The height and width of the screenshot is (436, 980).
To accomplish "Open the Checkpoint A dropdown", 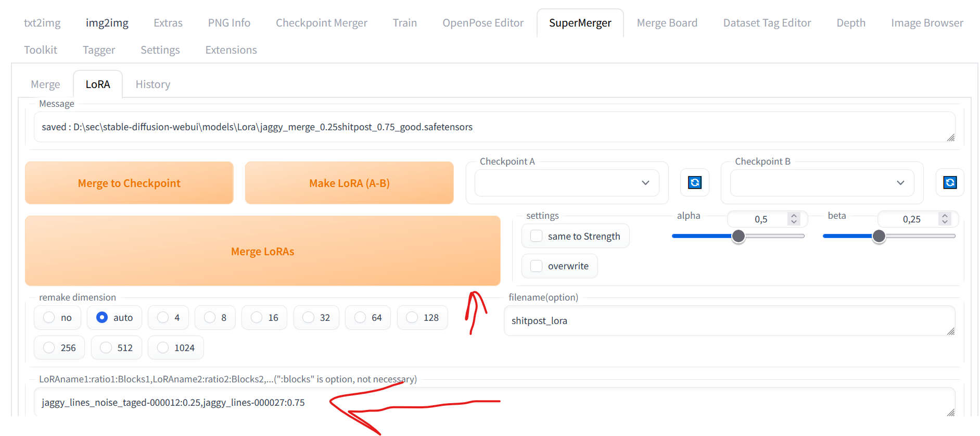I will point(567,183).
